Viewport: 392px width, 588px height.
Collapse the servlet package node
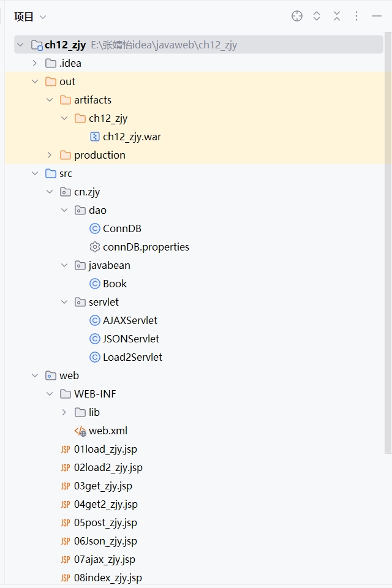[64, 302]
